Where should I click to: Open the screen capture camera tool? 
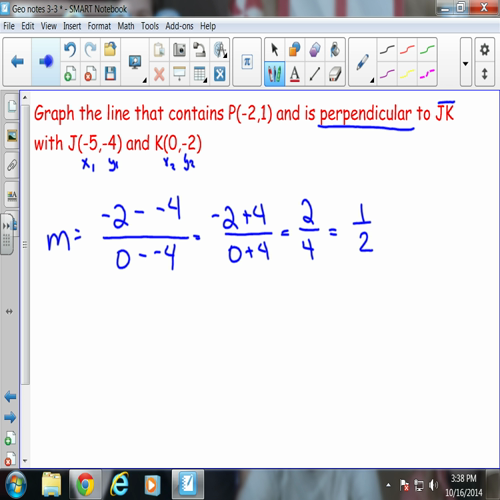point(179,50)
